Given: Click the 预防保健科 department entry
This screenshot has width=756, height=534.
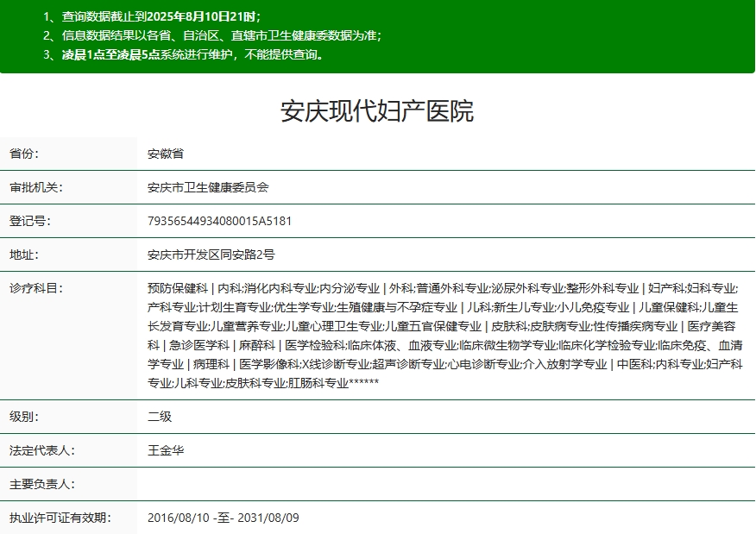Looking at the screenshot, I should click(x=178, y=288).
